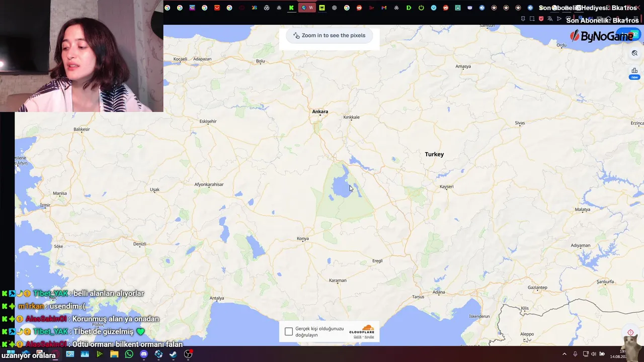Click the microphone system tray icon
Screen dimensions: 644x362
coord(575,354)
